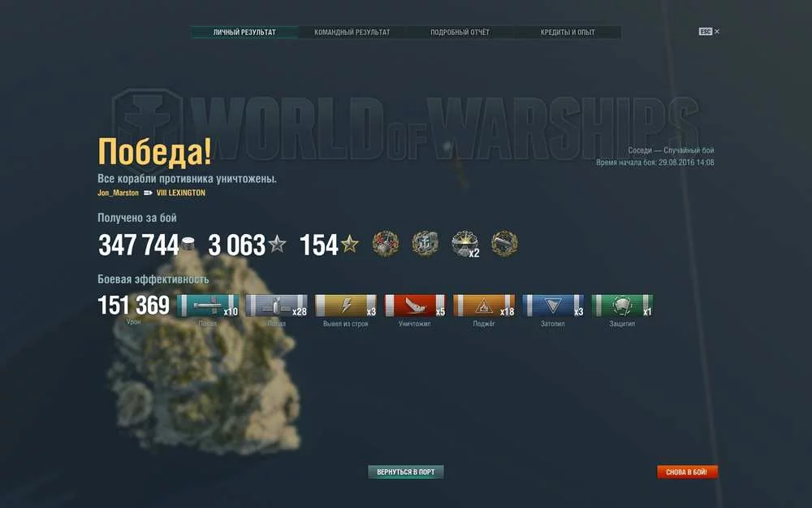Open the Командный результат tab
Viewport: 812px width, 508px height.
352,33
